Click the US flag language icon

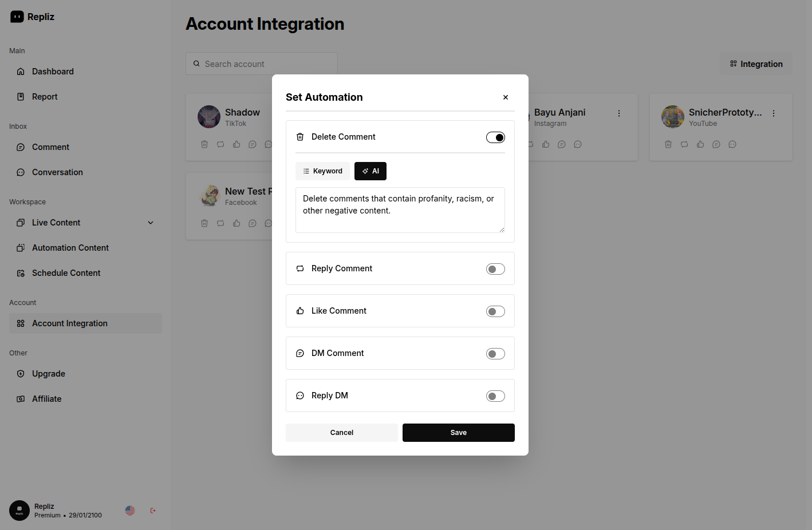click(x=130, y=511)
